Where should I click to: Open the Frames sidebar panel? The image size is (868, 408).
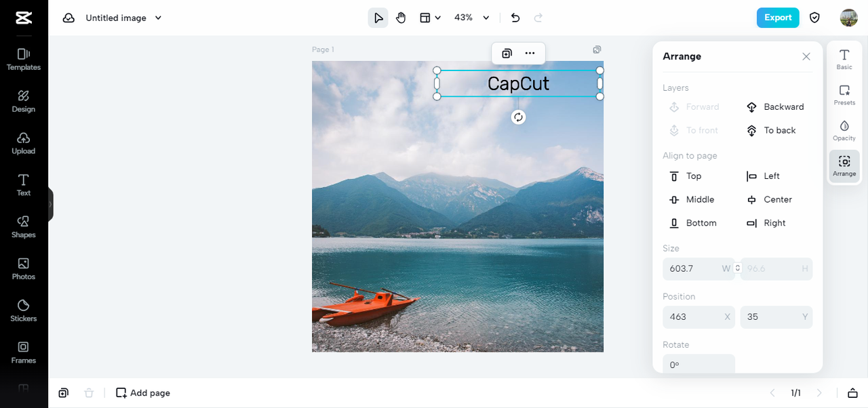point(24,352)
